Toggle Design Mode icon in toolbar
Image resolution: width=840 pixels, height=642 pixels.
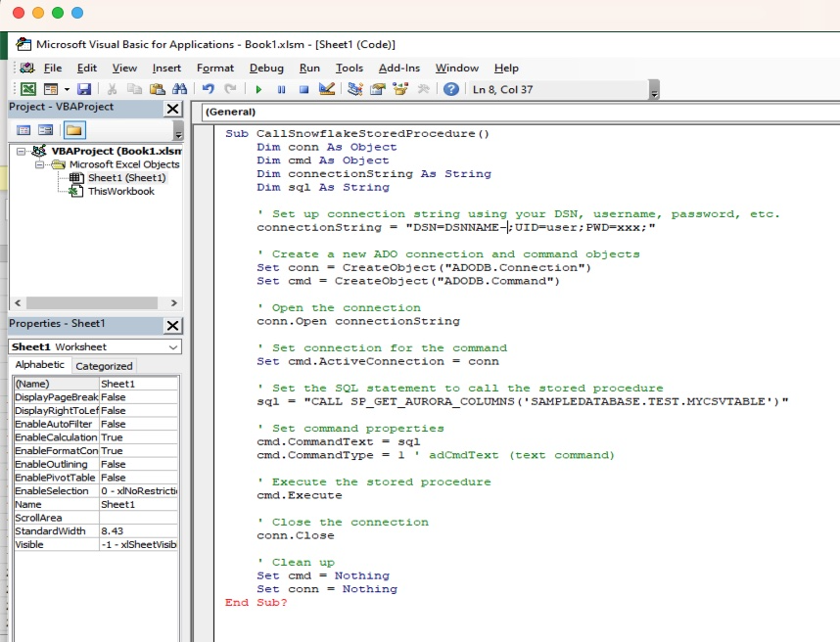point(327,89)
